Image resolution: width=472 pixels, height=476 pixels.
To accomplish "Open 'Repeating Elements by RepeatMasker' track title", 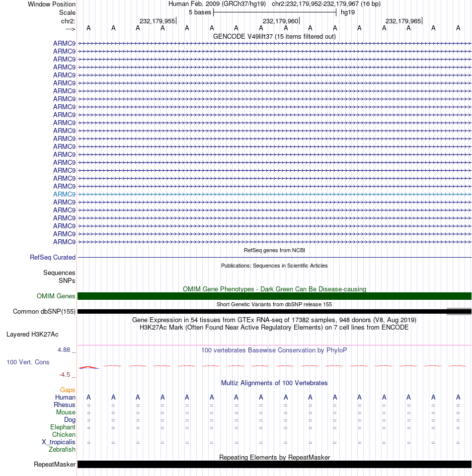I will (274, 458).
